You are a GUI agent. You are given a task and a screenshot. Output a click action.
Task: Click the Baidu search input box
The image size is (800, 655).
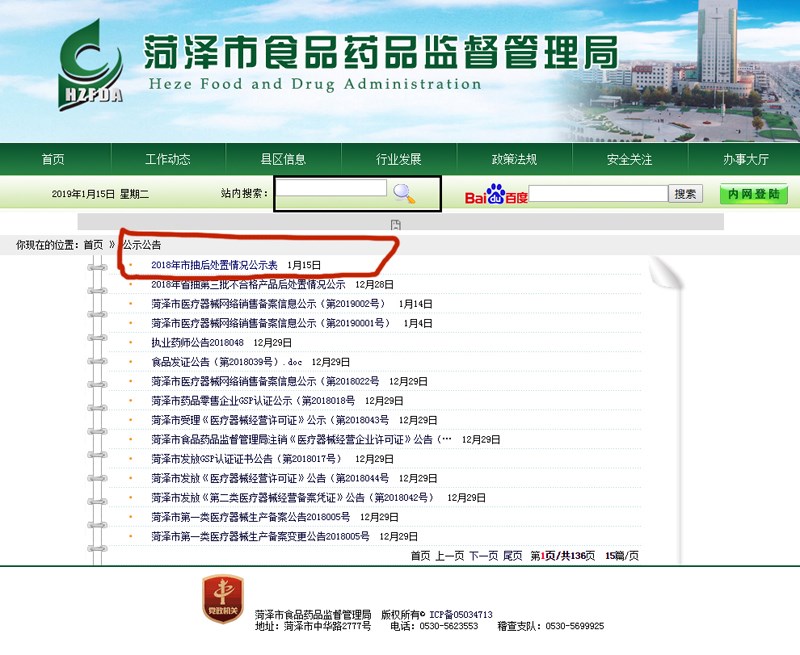597,194
